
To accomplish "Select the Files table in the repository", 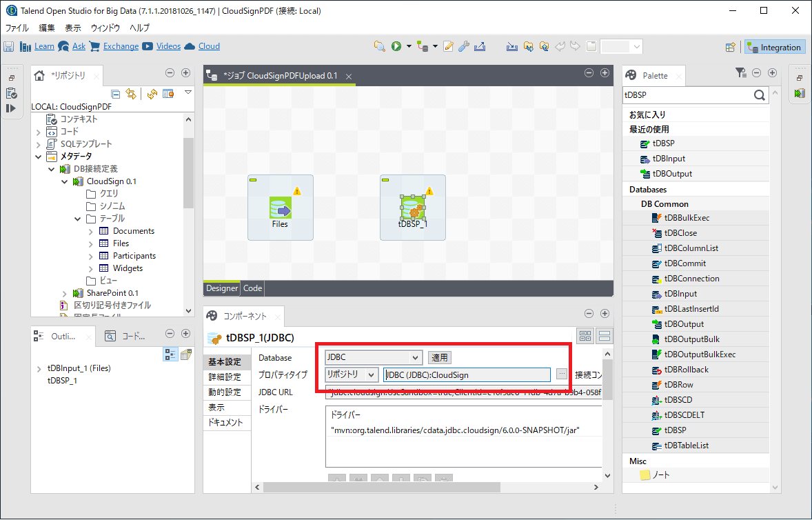I will [x=121, y=243].
